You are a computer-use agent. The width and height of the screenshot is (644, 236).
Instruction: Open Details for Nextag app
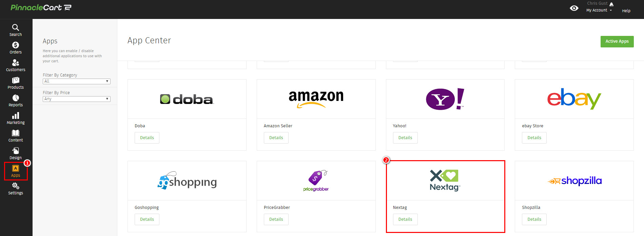coord(405,219)
